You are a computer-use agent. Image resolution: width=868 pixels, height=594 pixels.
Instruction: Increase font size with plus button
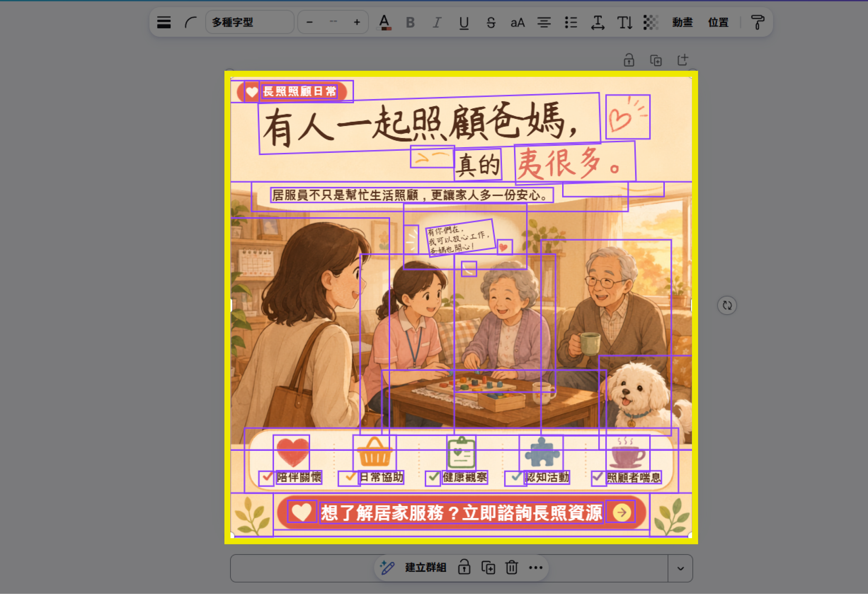coord(357,22)
